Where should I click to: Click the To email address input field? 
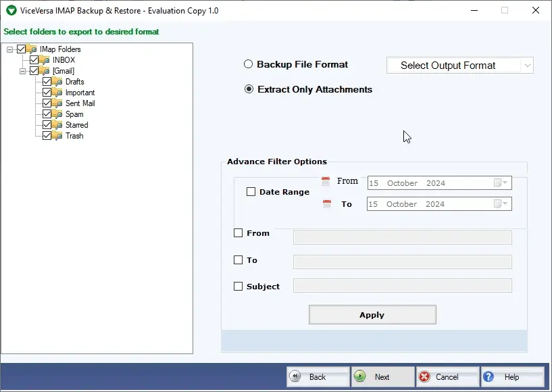click(x=403, y=262)
